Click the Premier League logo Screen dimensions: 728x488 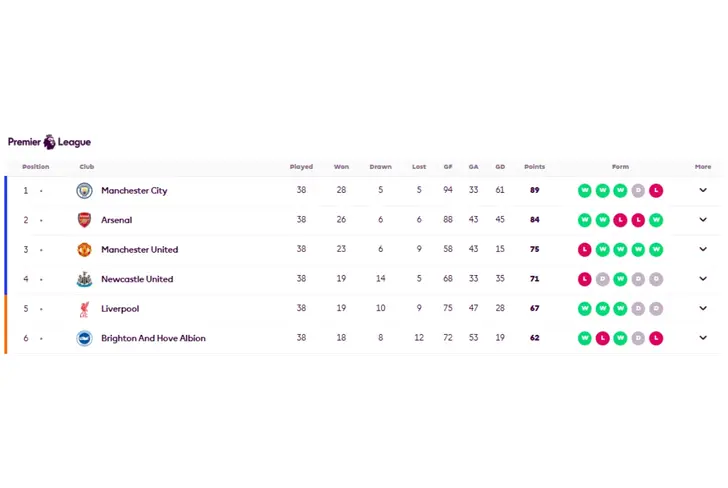(49, 142)
